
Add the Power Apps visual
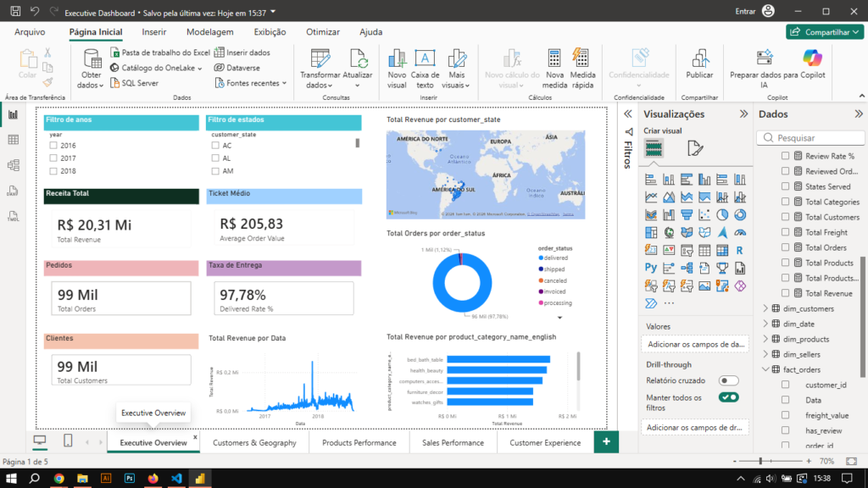(x=739, y=286)
